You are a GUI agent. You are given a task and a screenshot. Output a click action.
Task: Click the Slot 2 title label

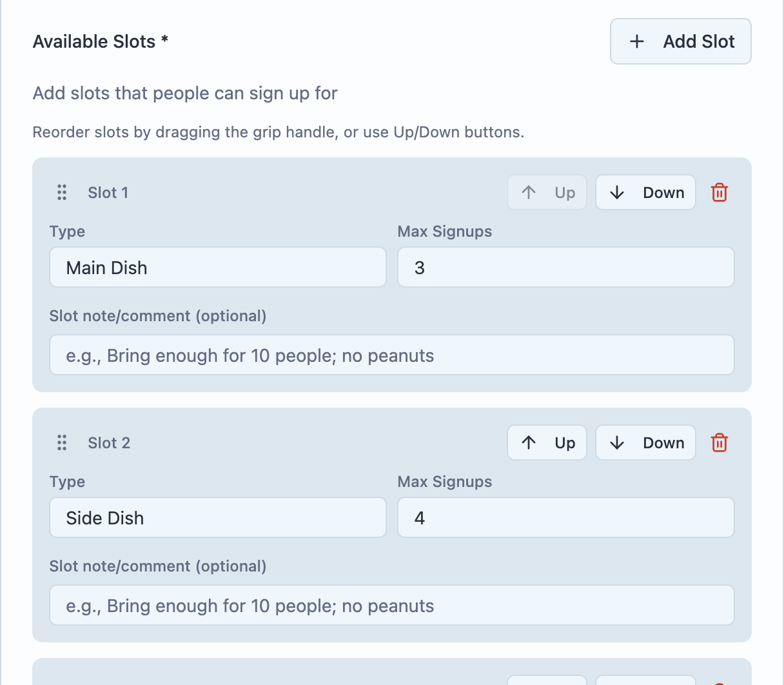[109, 442]
